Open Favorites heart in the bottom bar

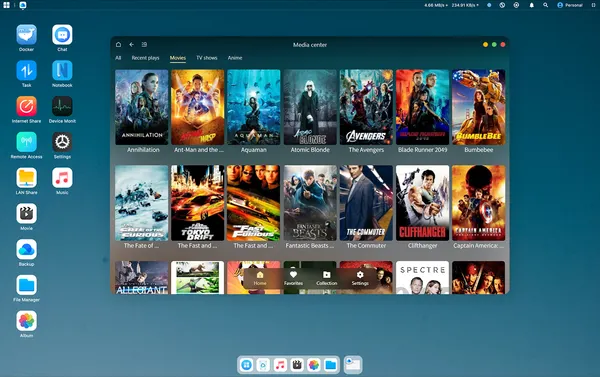293,278
